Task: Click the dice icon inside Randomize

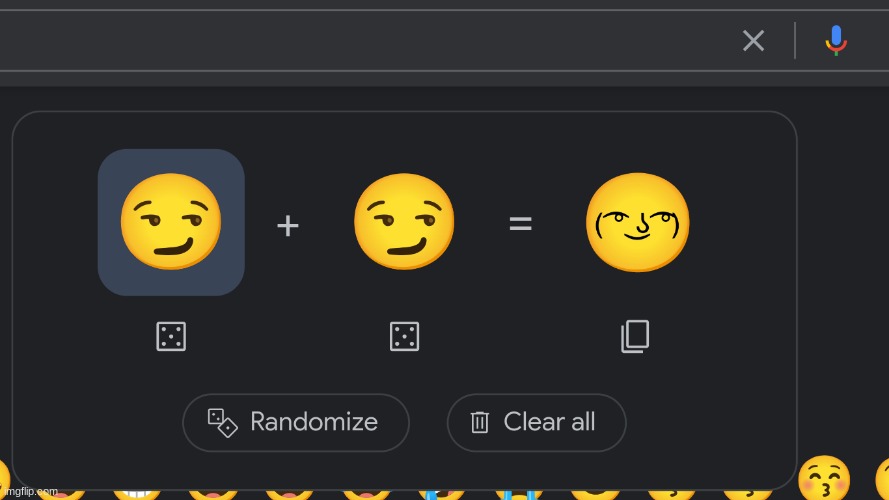Action: pos(222,422)
